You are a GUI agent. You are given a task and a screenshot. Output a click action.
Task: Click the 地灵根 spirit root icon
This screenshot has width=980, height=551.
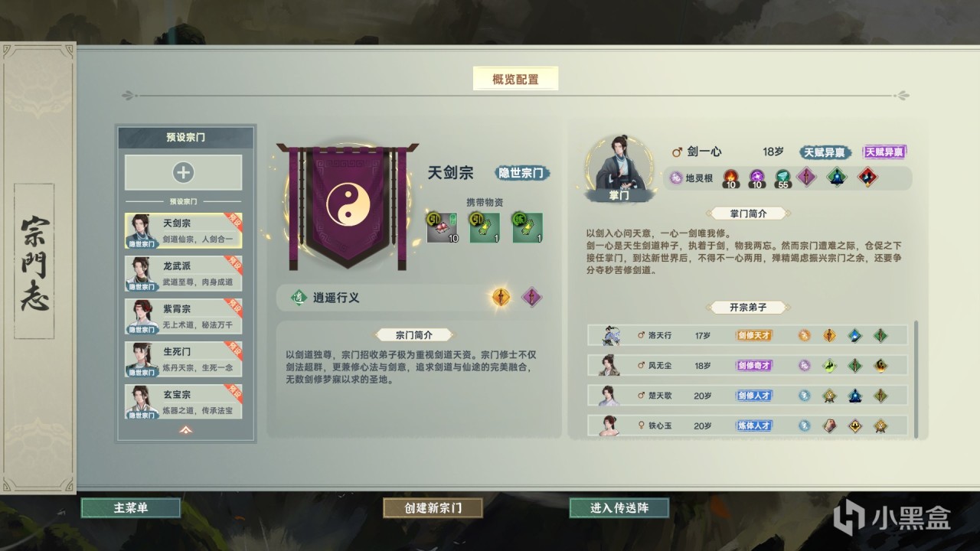coord(676,178)
